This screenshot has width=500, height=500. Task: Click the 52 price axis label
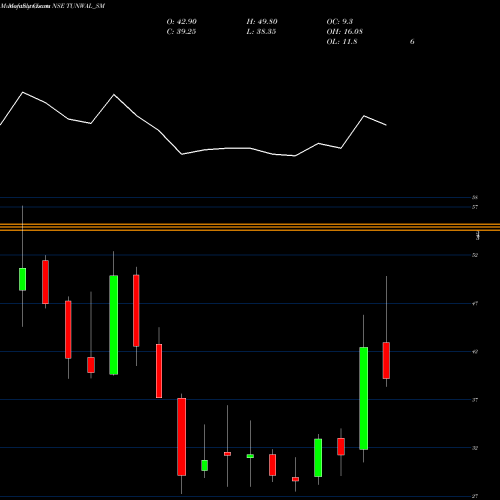tap(475, 255)
